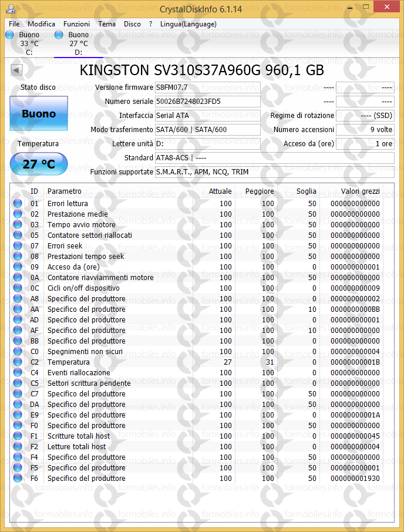
Task: Click the Parametro column header
Action: (65, 191)
